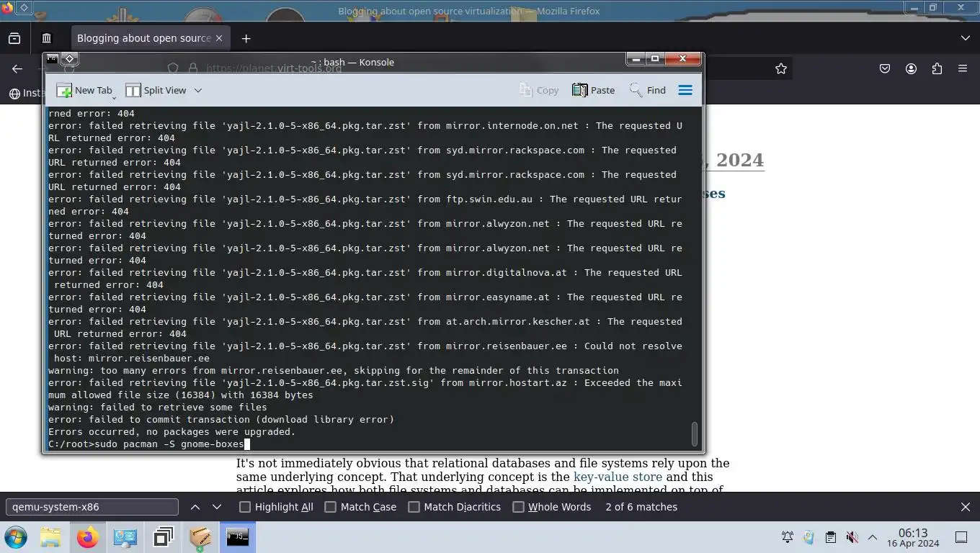Open Firefox account profile icon
Screen dimensions: 980x553
click(911, 68)
